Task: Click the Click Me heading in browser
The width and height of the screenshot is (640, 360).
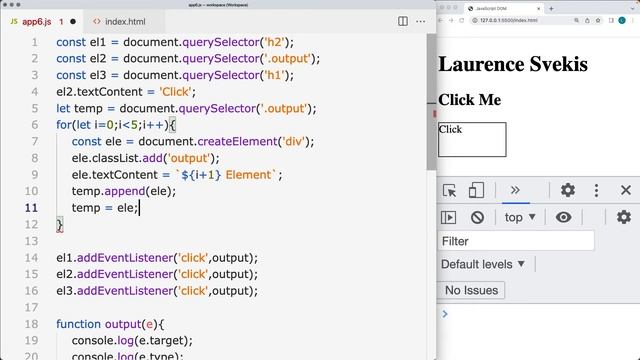Action: (469, 100)
